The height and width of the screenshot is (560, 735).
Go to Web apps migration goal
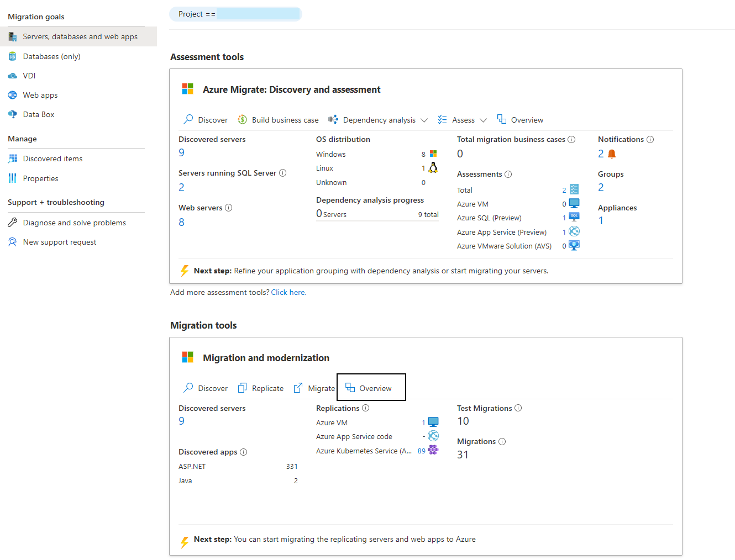(x=40, y=95)
